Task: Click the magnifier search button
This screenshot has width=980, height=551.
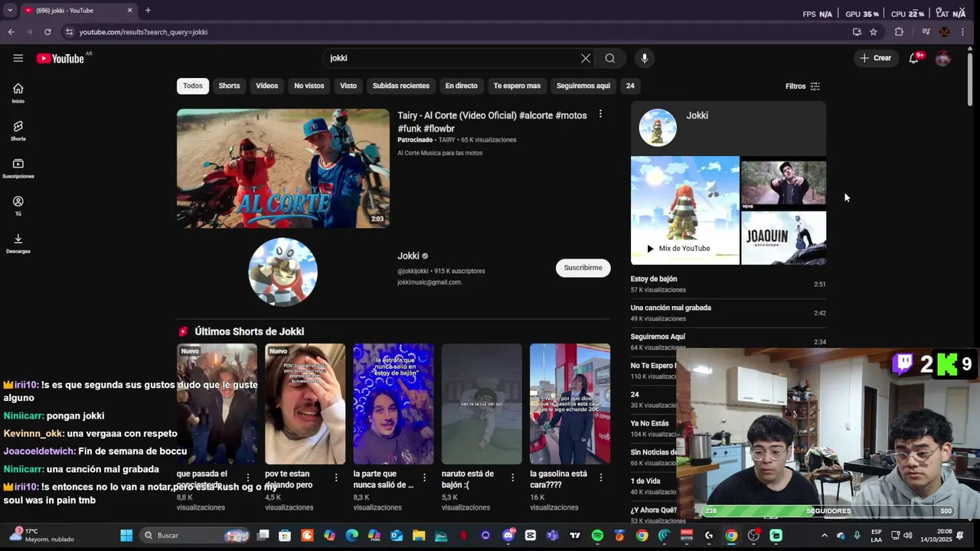Action: tap(610, 58)
